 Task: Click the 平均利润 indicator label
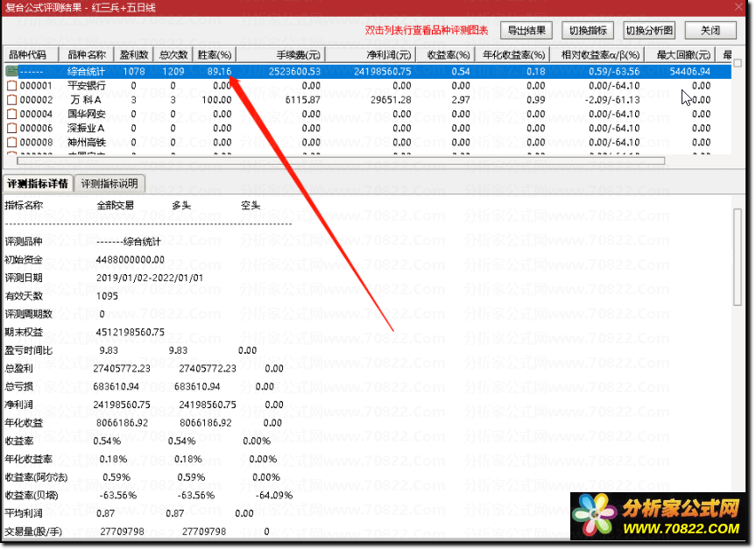[23, 513]
